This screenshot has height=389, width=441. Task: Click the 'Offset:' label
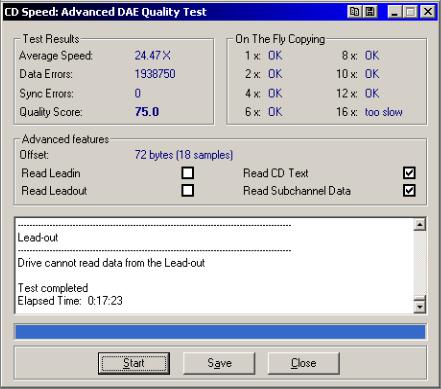coord(34,155)
